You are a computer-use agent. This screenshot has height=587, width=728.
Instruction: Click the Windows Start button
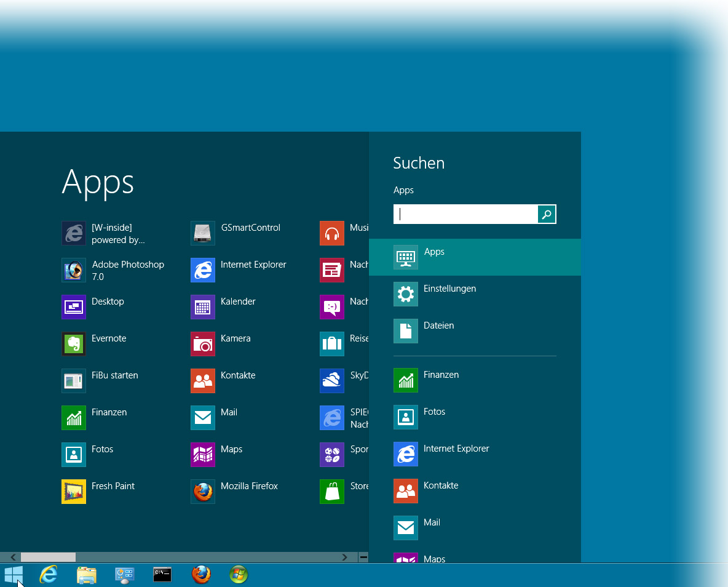(14, 575)
